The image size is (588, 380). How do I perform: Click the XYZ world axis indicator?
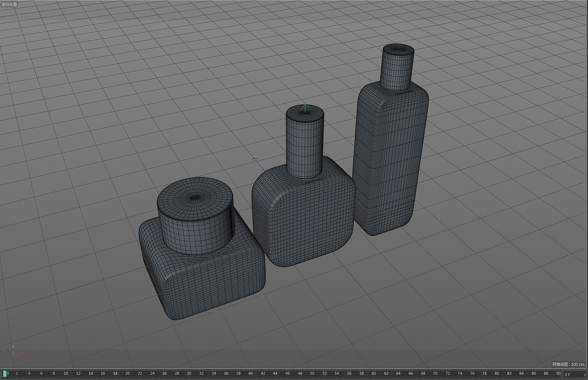(14, 351)
